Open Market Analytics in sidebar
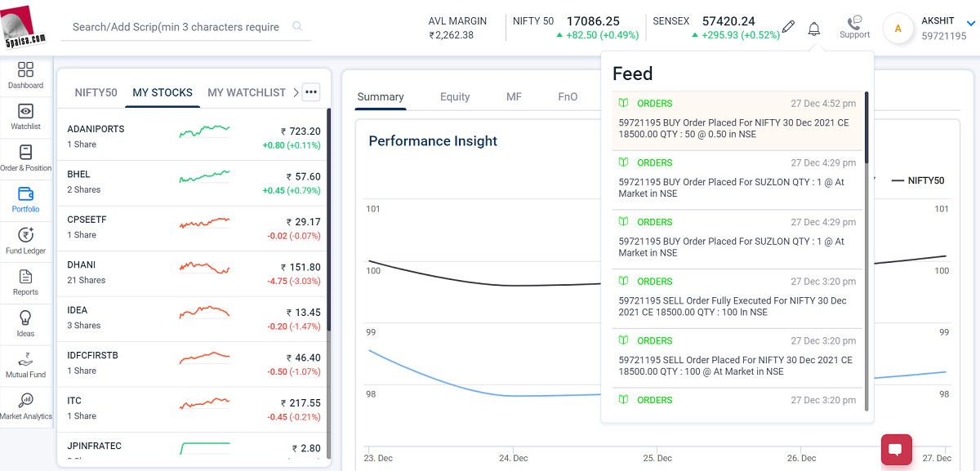Screen dimensions: 980x471 (x=25, y=406)
